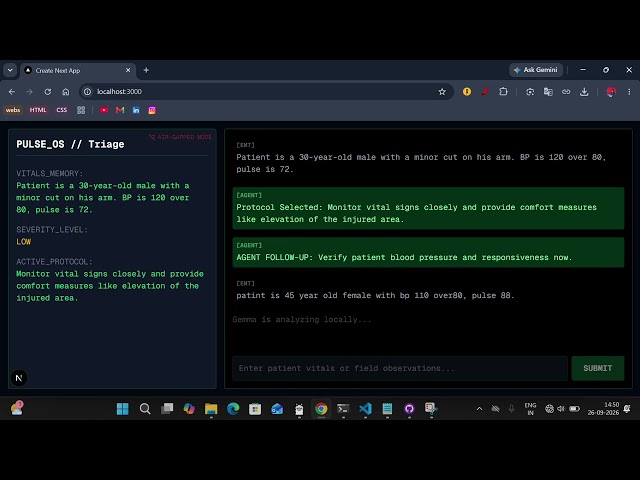Click the ACTIVE_PROTOCOL label
Image resolution: width=640 pixels, height=480 pixels.
(x=54, y=262)
